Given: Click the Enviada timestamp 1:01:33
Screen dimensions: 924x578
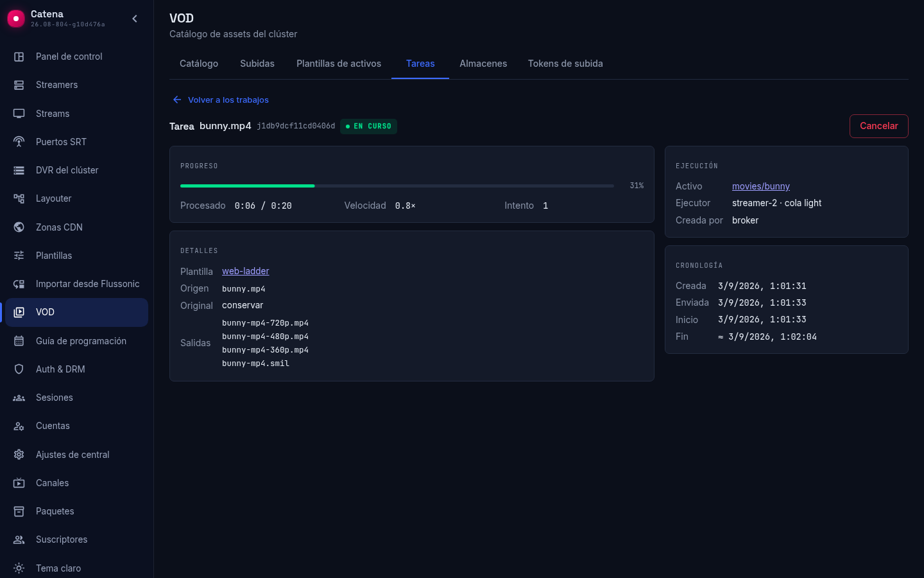Looking at the screenshot, I should coord(762,302).
